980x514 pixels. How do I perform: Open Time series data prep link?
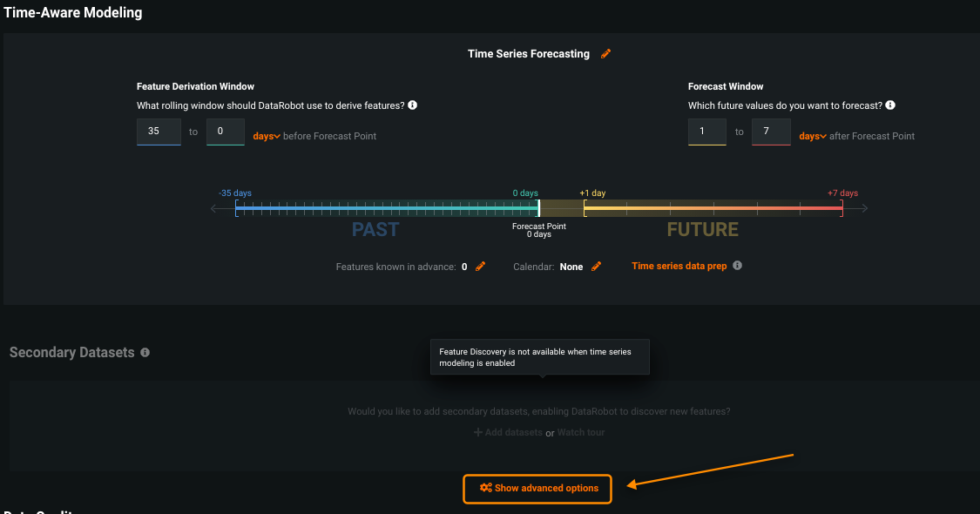pyautogui.click(x=679, y=267)
